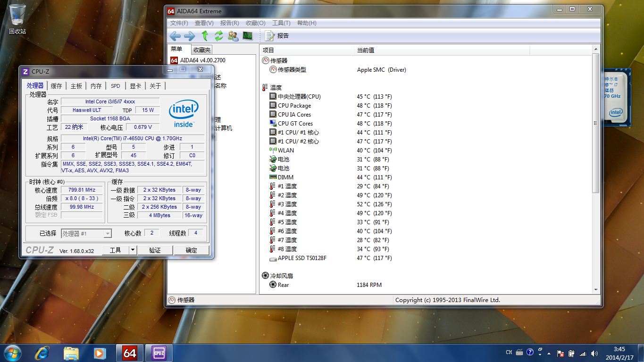Refresh sensor data with green refresh icon
Image resolution: width=644 pixels, height=362 pixels.
[x=219, y=36]
